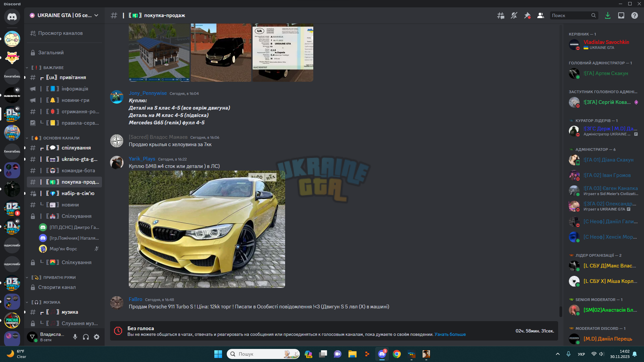Open member [L СБУ Х] Міша Корл...
Image resolution: width=644 pixels, height=362 pixels.
click(x=604, y=281)
